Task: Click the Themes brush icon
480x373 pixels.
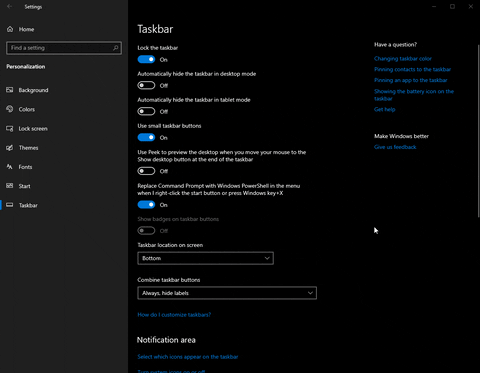Action: coord(10,148)
